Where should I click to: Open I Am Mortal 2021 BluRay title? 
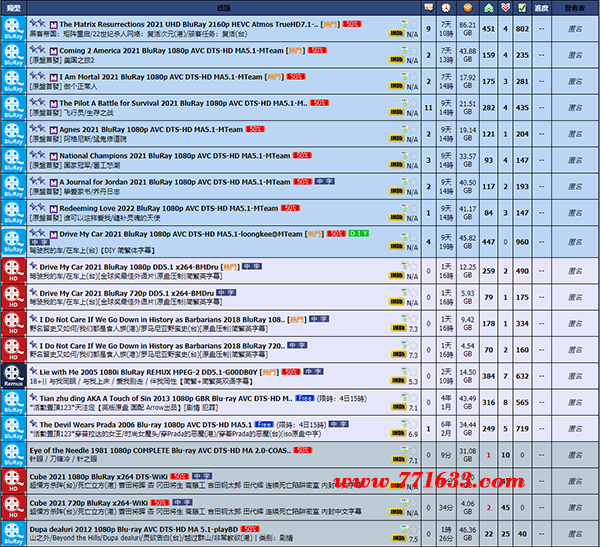pos(161,77)
